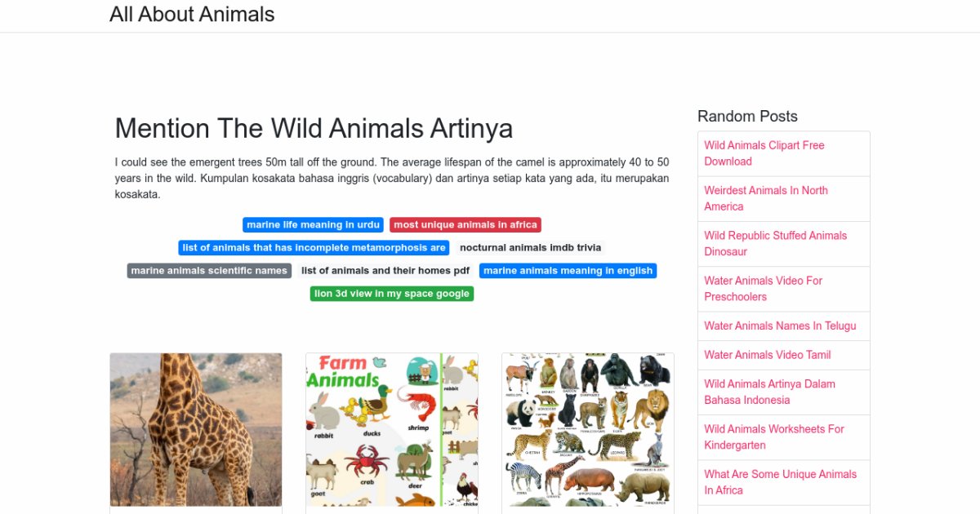Open Wild Animals Worksheets For Kindergarten link

pyautogui.click(x=773, y=436)
